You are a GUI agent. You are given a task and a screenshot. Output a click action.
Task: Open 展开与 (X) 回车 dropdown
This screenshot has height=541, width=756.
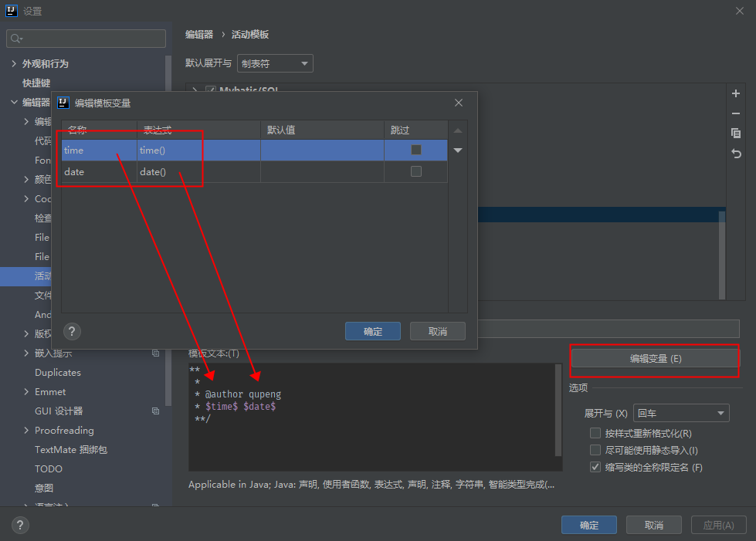pos(681,413)
